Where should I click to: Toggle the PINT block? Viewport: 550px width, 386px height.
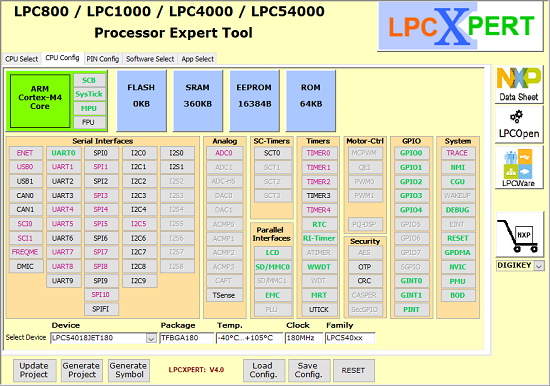tap(411, 310)
